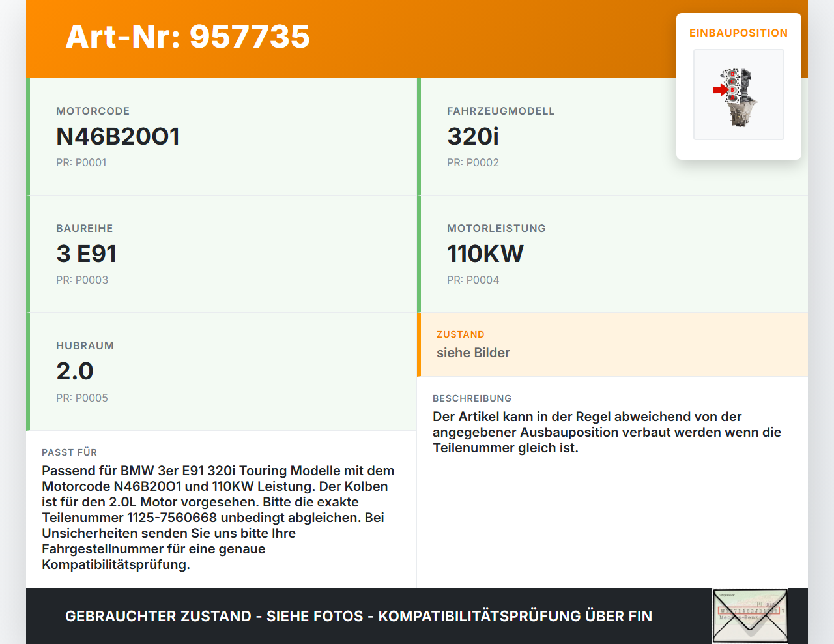Click the Motorleistung value 110KW

coord(485,254)
